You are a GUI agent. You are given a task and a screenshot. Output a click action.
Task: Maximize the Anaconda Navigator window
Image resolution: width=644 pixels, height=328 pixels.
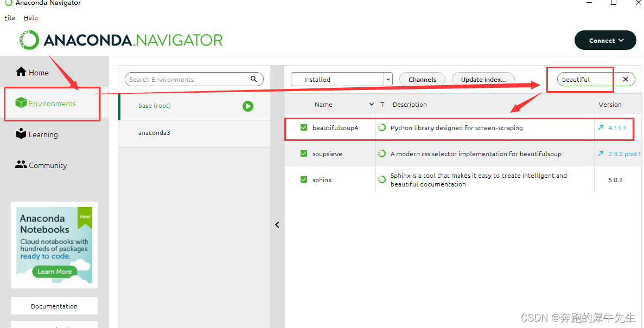(614, 3)
